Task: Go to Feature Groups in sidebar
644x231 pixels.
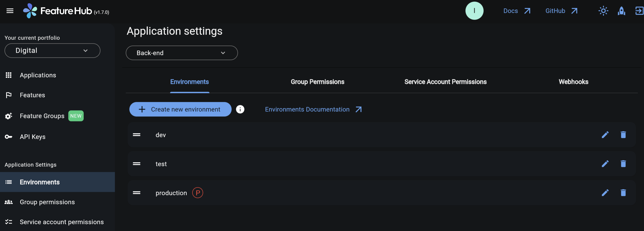Action: click(x=42, y=116)
